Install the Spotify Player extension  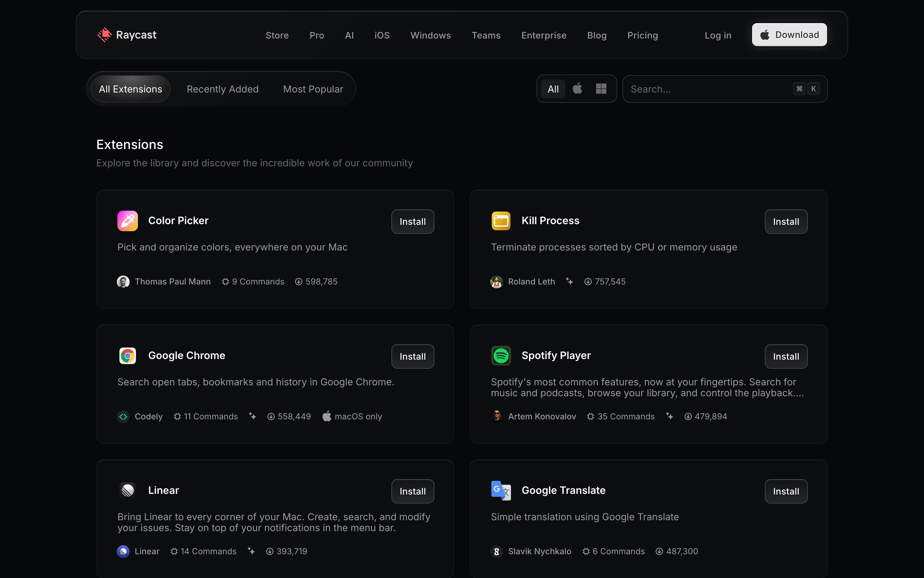tap(786, 357)
